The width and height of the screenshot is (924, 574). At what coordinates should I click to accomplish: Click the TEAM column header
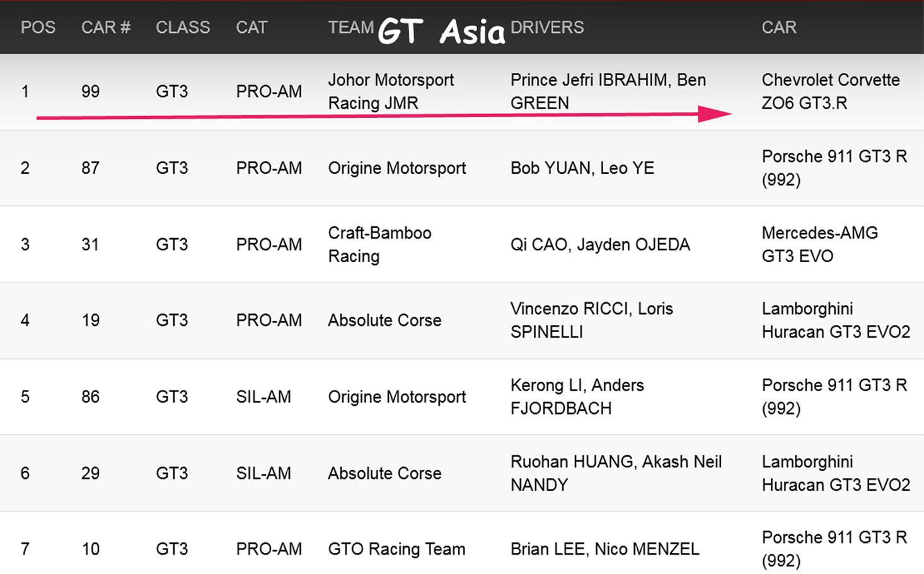click(x=350, y=28)
